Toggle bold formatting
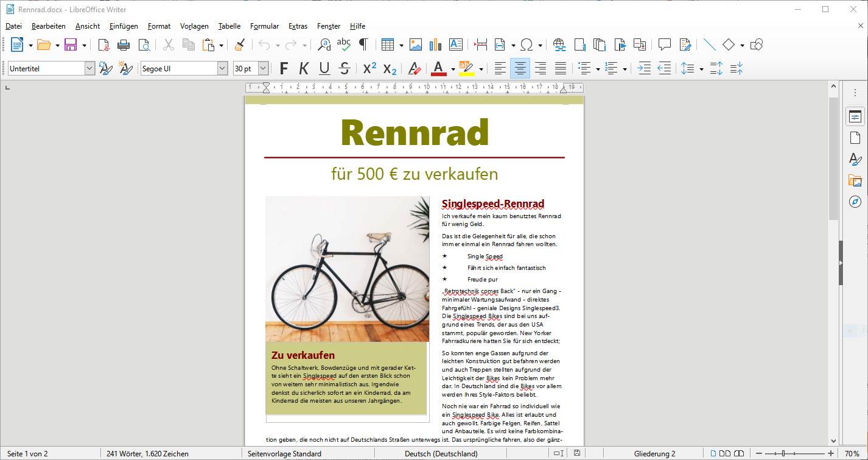 point(283,68)
